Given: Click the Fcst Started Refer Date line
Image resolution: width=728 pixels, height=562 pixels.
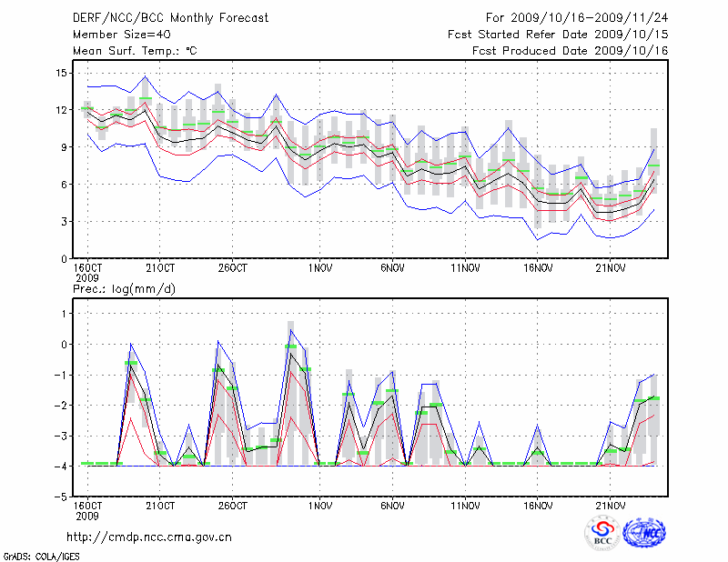Looking at the screenshot, I should (x=558, y=34).
